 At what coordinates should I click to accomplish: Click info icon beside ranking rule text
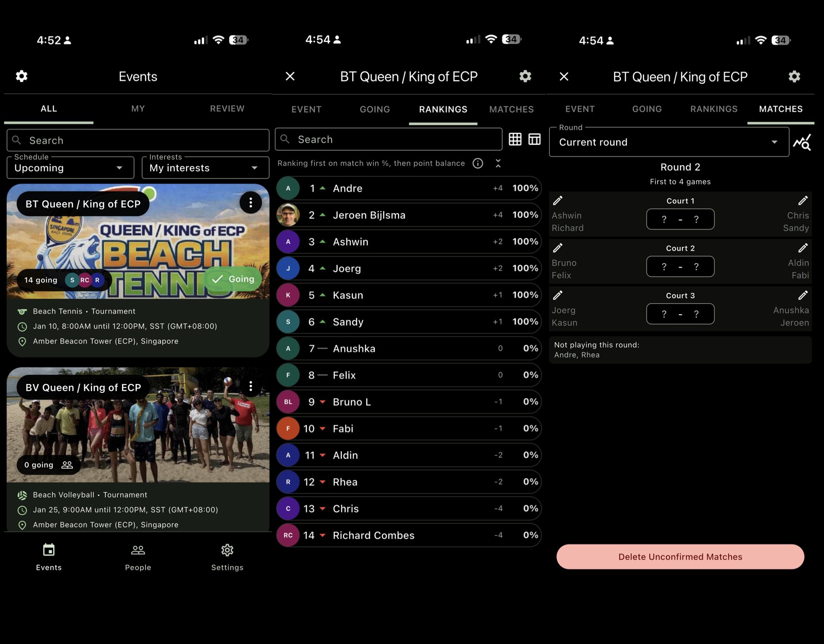(x=478, y=163)
